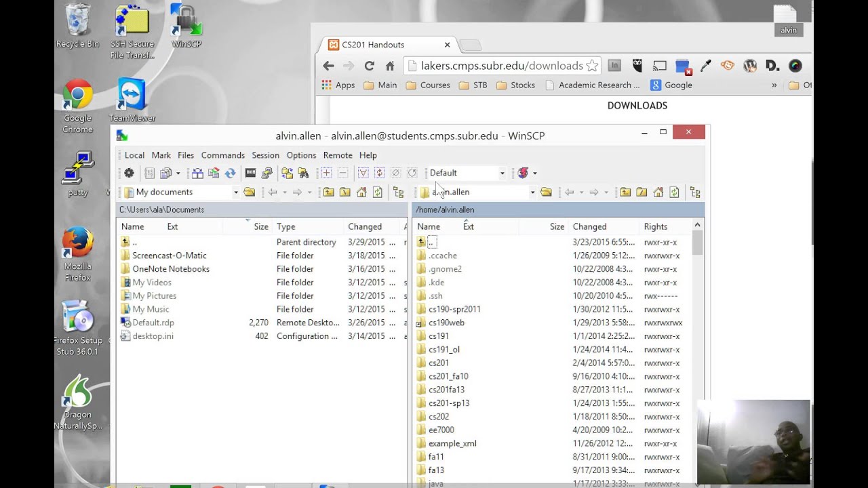This screenshot has width=868, height=488.
Task: Open the Session menu
Action: coord(265,155)
